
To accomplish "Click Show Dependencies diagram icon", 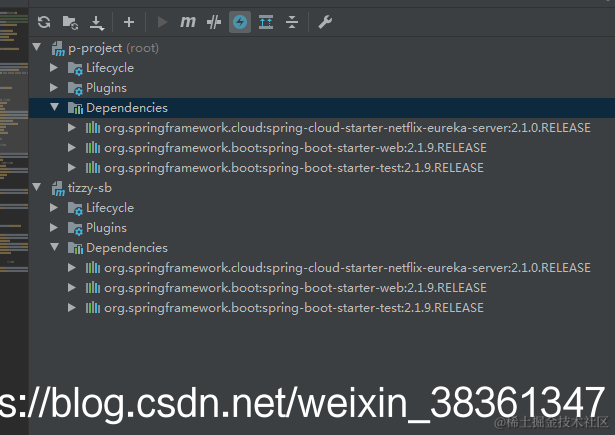I will [266, 22].
